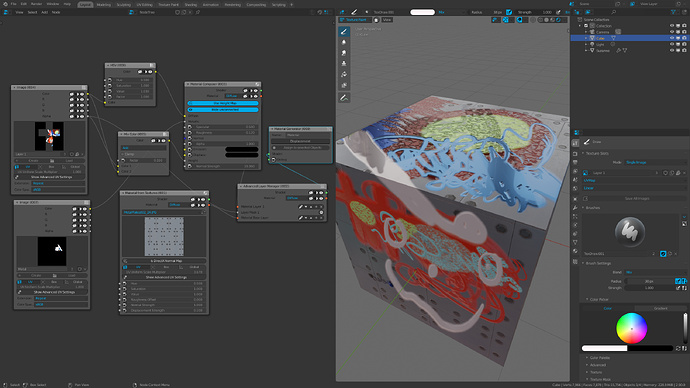This screenshot has height=388, width=690.
Task: Open the File menu
Action: (x=13, y=4)
